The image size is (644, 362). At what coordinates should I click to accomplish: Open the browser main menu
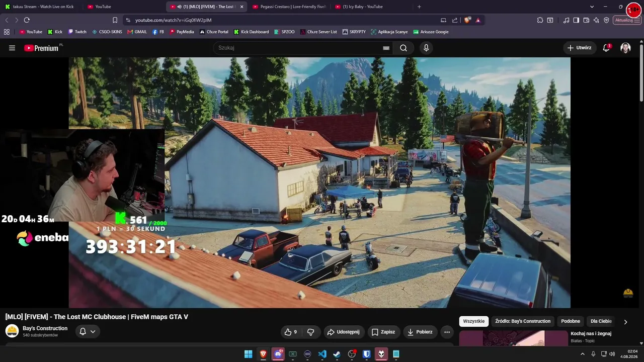[638, 20]
